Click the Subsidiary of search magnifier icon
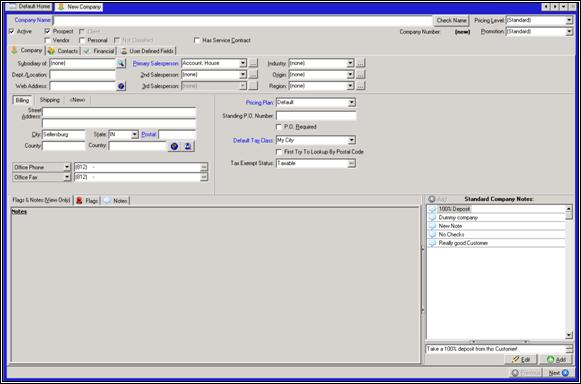Viewport: 581px width, 384px height. click(121, 63)
